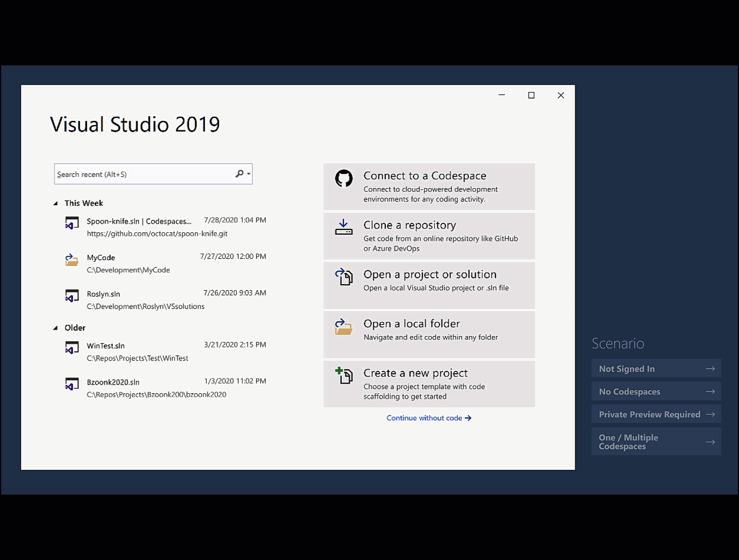Click the download icon beside Clone a repository
The image size is (739, 560).
pos(344,228)
